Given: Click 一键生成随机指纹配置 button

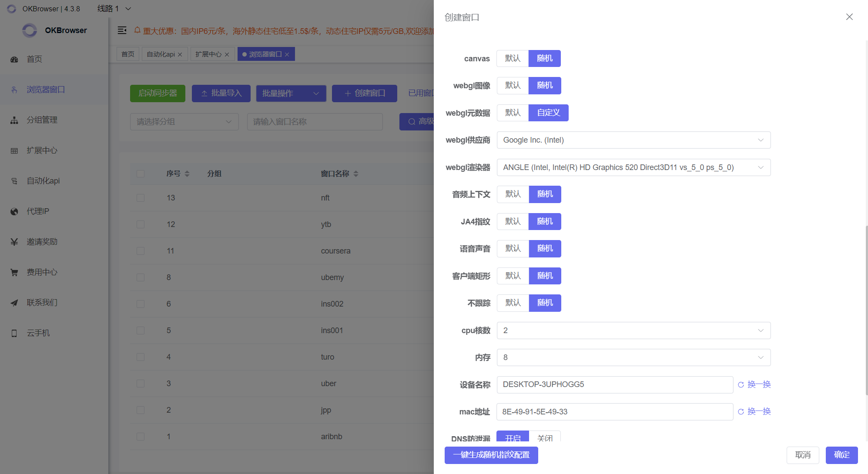Looking at the screenshot, I should tap(491, 455).
